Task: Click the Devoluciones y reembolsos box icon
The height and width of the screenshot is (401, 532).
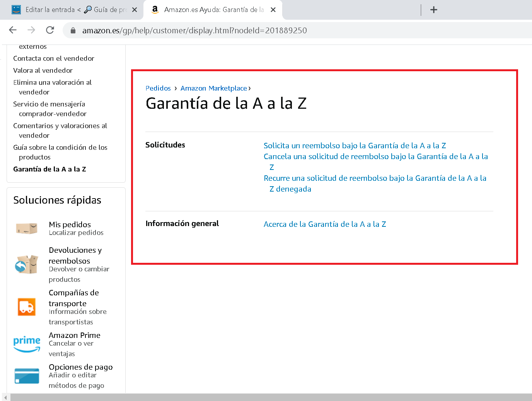Action: click(27, 264)
